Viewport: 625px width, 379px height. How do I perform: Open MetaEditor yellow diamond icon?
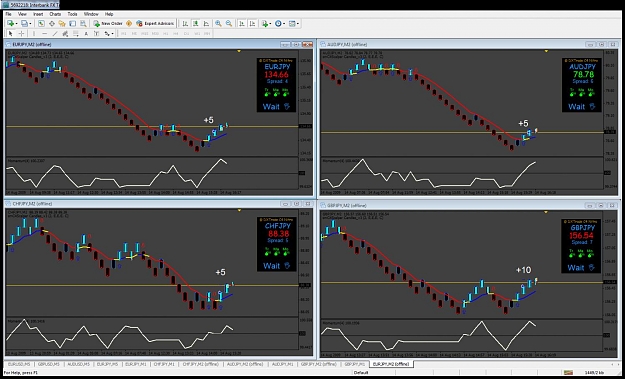129,24
